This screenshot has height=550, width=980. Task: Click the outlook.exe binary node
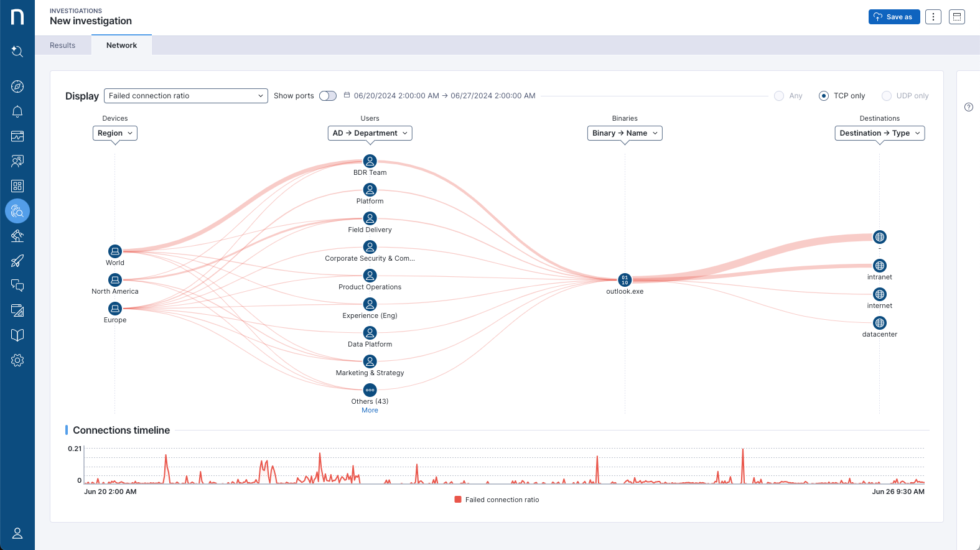click(625, 280)
